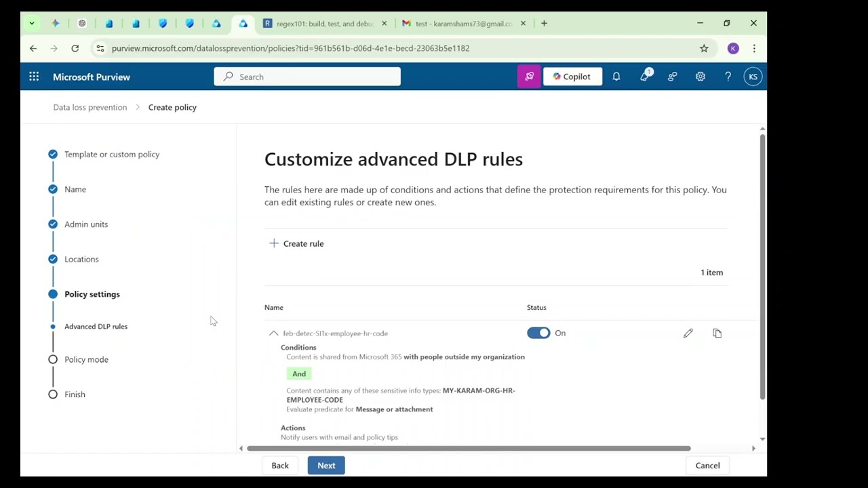
Task: Click the Create rule button
Action: 296,243
